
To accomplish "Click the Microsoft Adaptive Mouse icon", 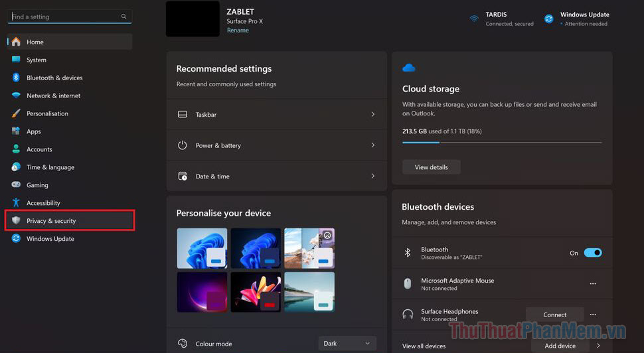I will coord(408,283).
